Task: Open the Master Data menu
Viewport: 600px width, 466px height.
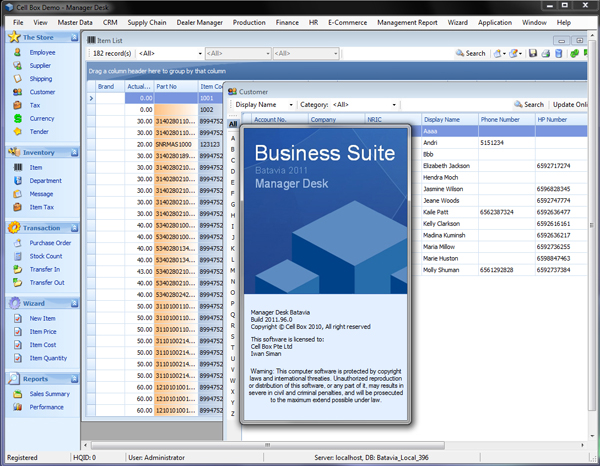Action: pos(75,23)
